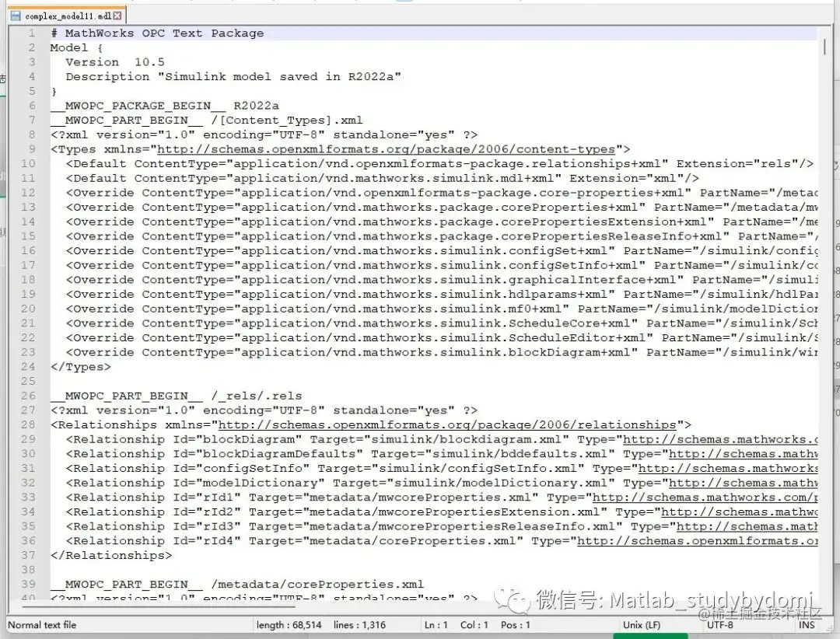The width and height of the screenshot is (840, 639).
Task: Click line number 24 in the margin
Action: 29,366
